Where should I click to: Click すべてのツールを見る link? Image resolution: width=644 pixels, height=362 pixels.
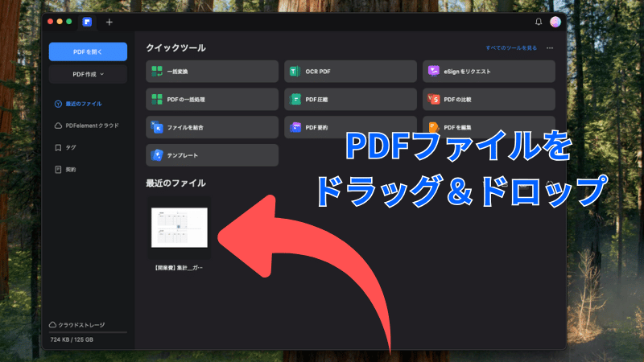click(511, 48)
